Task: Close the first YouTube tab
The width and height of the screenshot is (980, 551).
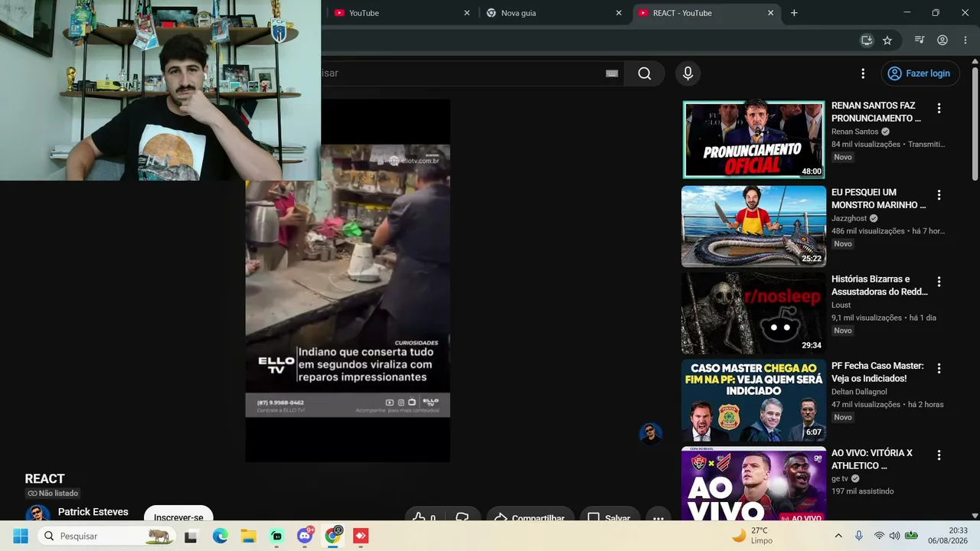Action: click(x=467, y=13)
